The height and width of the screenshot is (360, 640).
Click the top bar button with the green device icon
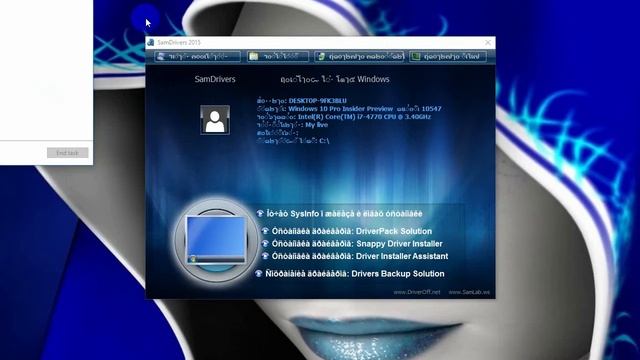359,56
